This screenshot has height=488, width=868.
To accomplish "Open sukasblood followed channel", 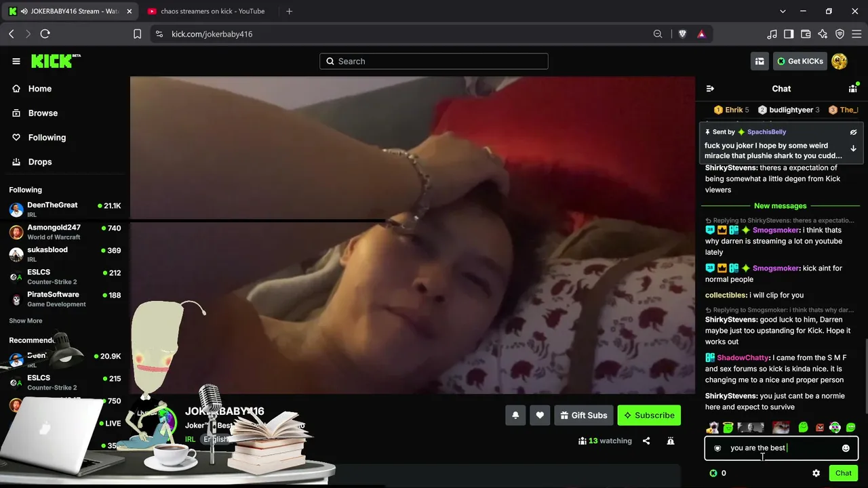I will (65, 254).
